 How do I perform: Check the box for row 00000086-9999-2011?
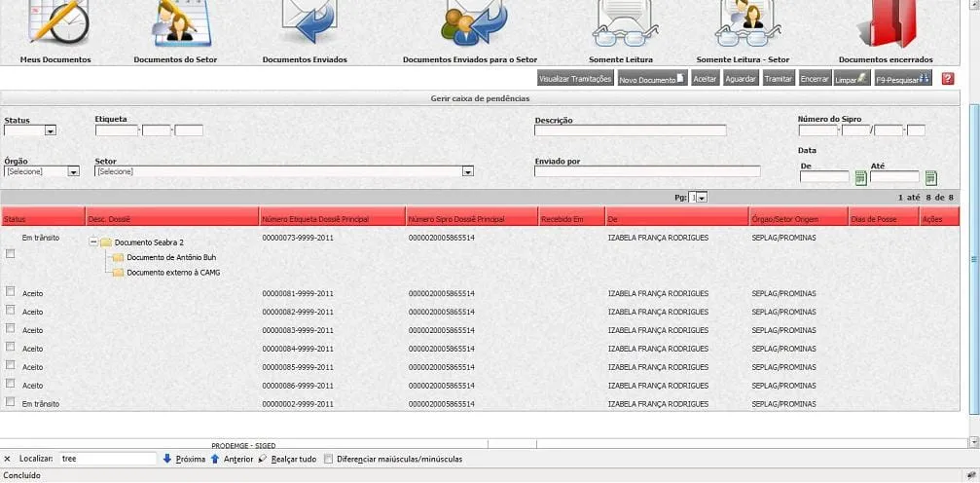(10, 383)
